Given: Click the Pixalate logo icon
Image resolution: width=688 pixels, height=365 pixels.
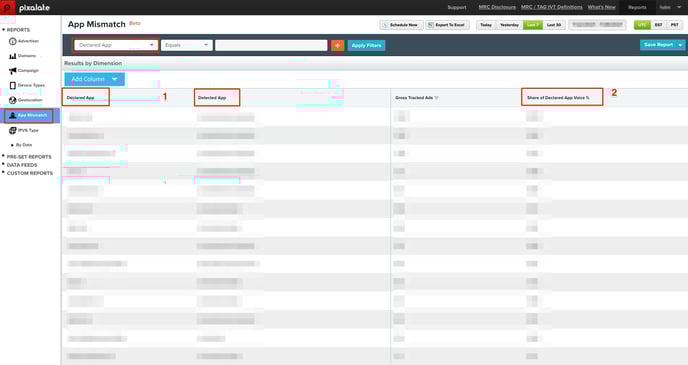Looking at the screenshot, I should click(7, 7).
